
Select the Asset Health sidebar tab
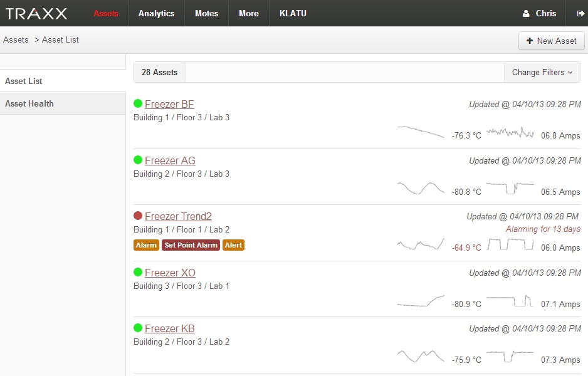tap(63, 103)
